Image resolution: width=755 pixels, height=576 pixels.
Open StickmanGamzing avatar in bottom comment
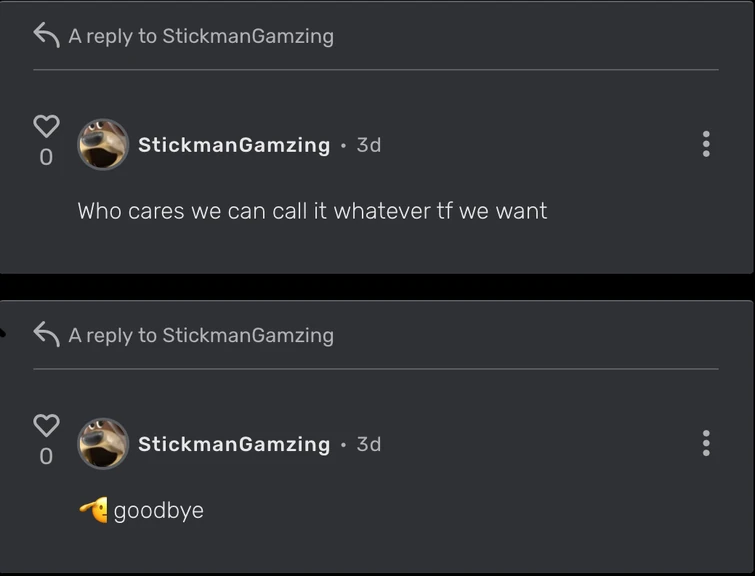(x=103, y=444)
